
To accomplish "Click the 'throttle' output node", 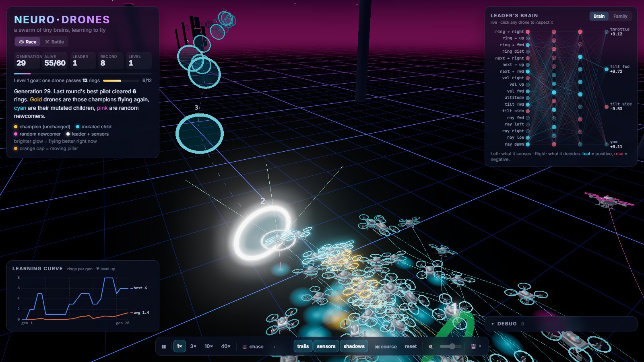I will pyautogui.click(x=606, y=32).
